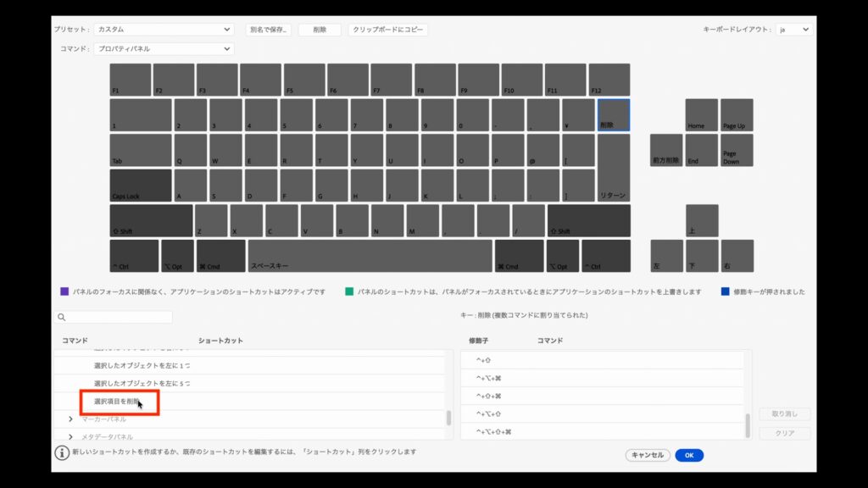Select the ^+⇧+⌘ modifier row
The height and width of the screenshot is (488, 868).
(x=602, y=396)
